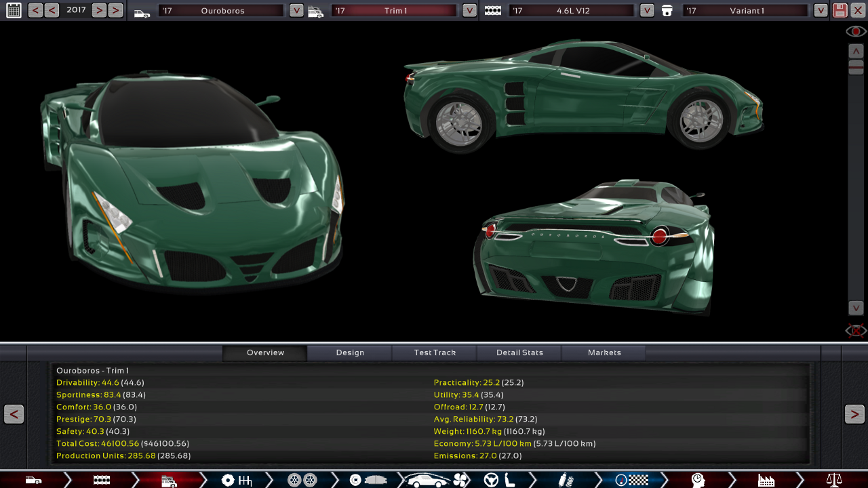Expand the Trim I dropdown
Image resolution: width=868 pixels, height=488 pixels.
(469, 10)
